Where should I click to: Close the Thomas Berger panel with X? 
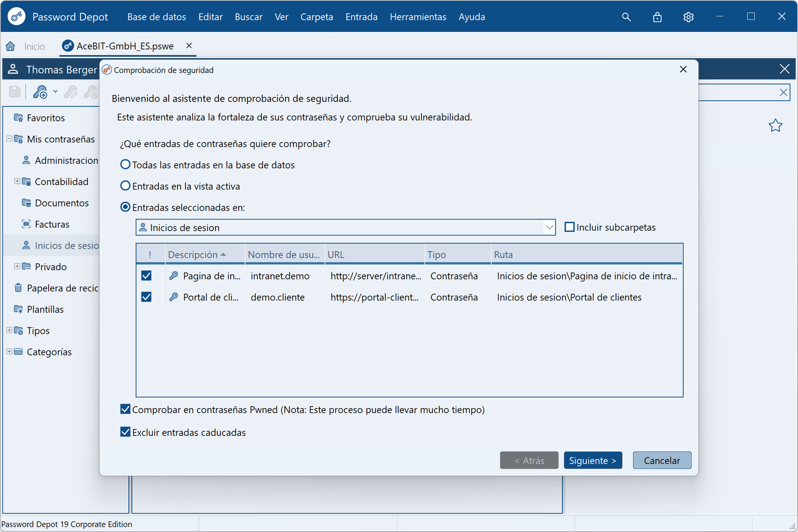784,69
